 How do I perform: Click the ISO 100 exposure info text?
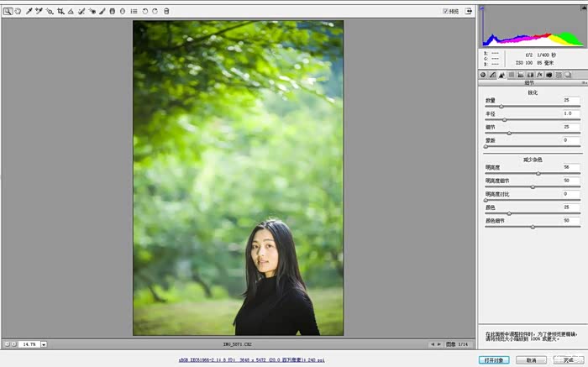click(524, 63)
